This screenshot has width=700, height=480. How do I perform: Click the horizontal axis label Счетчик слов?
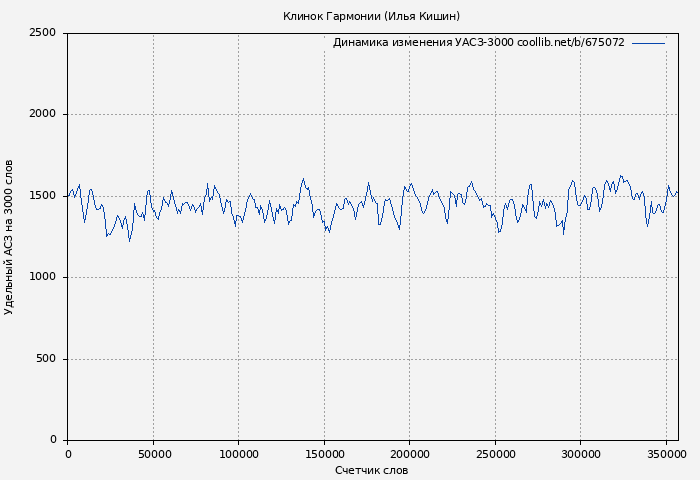tap(371, 470)
